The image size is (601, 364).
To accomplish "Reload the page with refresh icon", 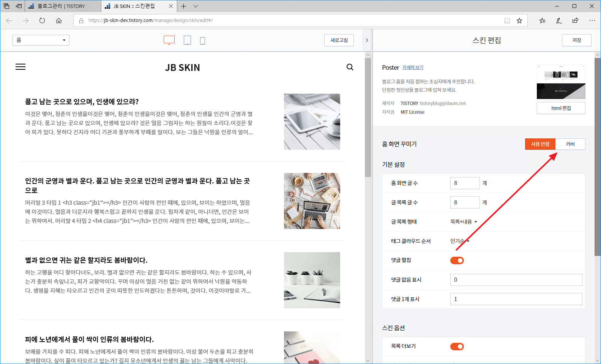I will point(42,20).
